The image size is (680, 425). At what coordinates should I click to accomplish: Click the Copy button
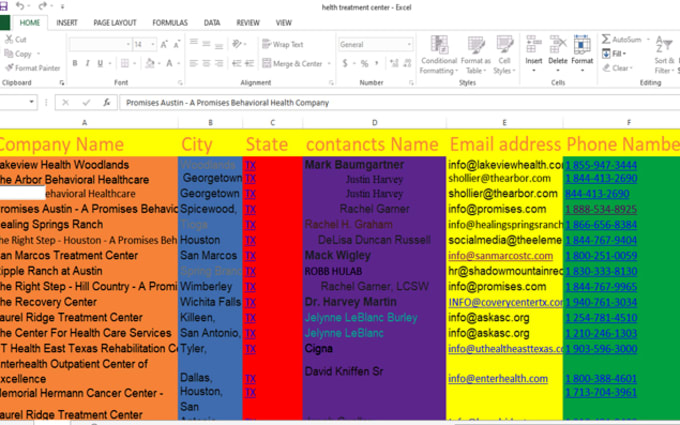tap(18, 54)
